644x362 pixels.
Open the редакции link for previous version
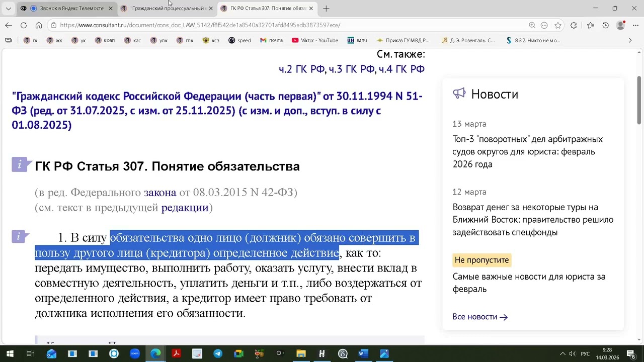185,207
